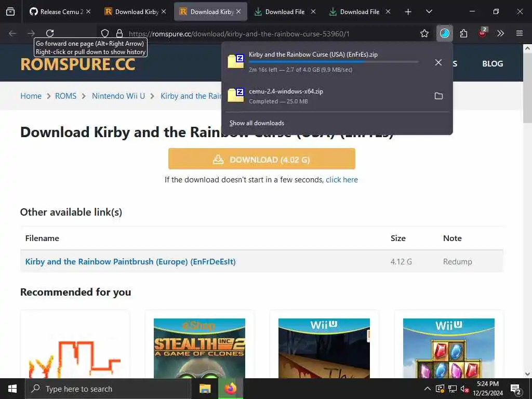532x399 pixels.
Task: Cancel the Kirby zip download
Action: [x=438, y=62]
